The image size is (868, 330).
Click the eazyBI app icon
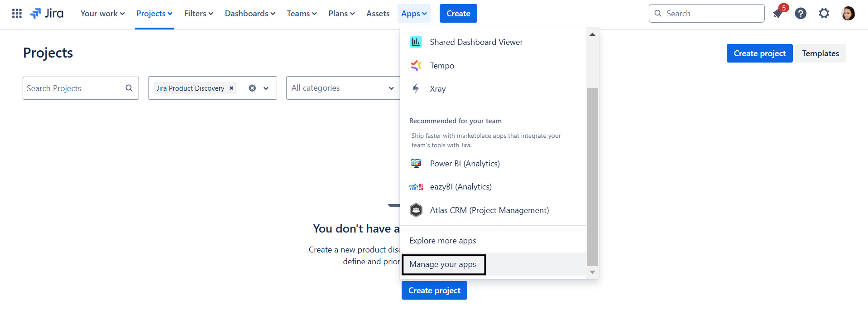416,187
